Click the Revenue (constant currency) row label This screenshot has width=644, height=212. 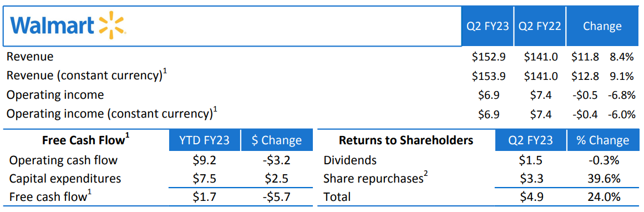coord(86,75)
